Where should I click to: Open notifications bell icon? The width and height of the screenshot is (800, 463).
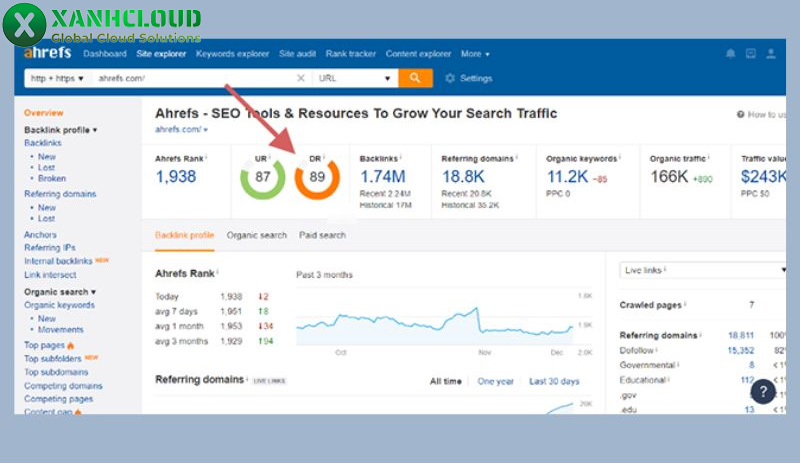[730, 54]
